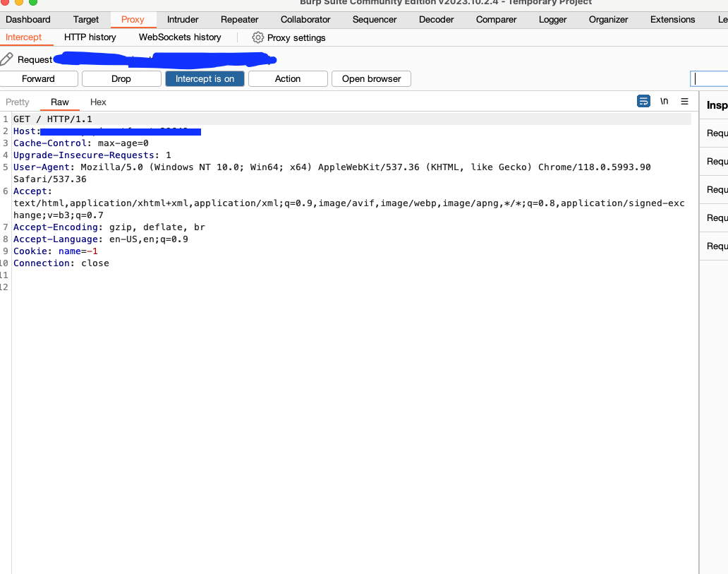Click 'Accept-Language' header line

101,239
